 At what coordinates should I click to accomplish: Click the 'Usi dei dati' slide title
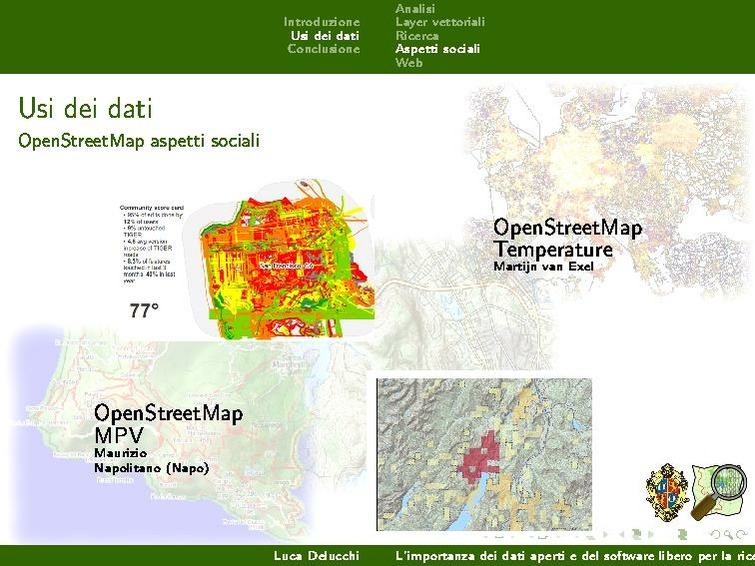click(x=86, y=108)
